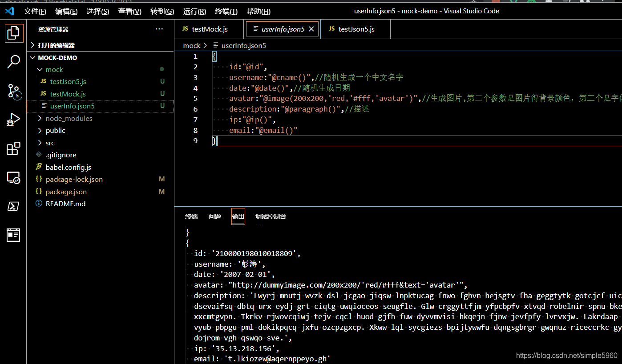
Task: Open the Help (帮助) menu
Action: [x=258, y=11]
